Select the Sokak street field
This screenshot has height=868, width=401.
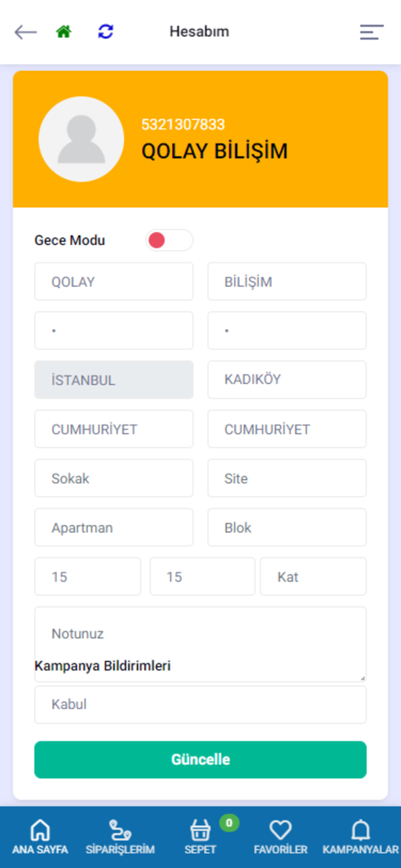[x=113, y=478]
